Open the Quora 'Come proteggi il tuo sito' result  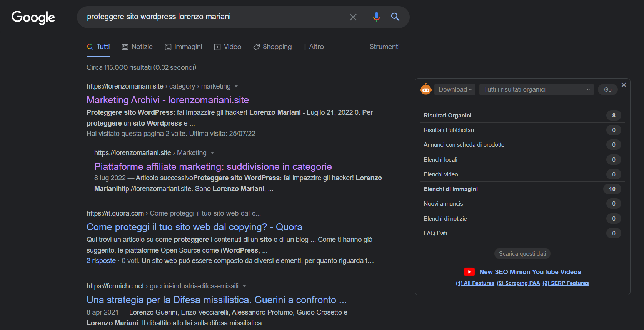(x=194, y=227)
